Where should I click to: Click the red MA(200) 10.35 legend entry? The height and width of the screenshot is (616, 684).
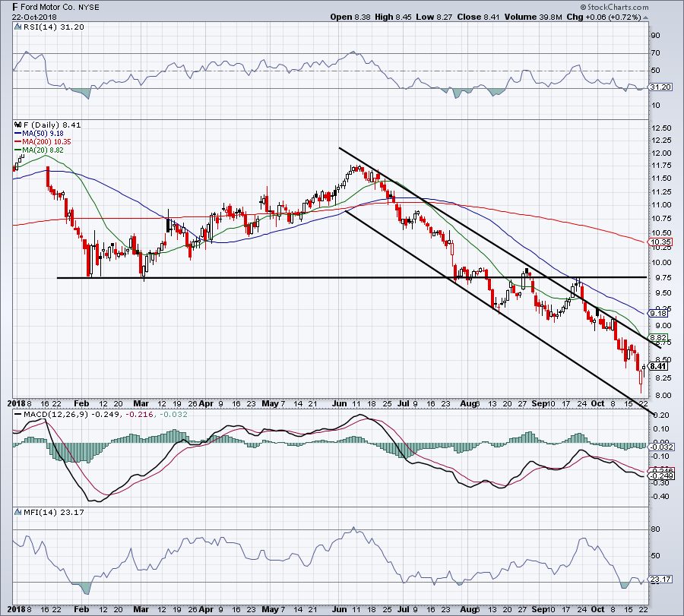pos(43,142)
